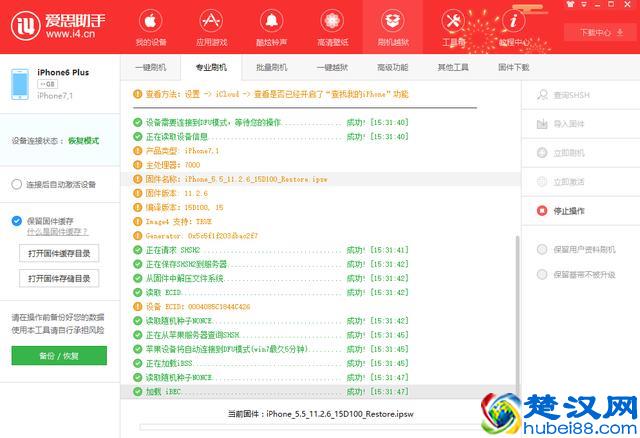Click the firmware progress bar at bottom

(x=310, y=427)
